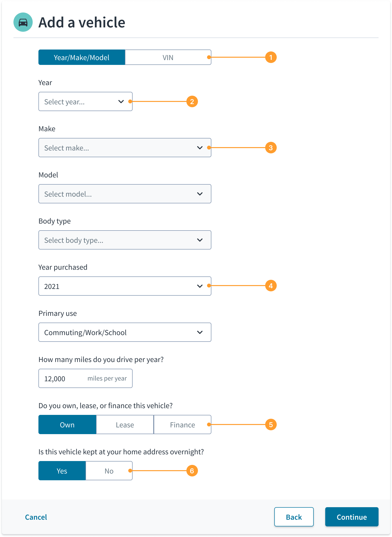Click the miles per year input field
The height and width of the screenshot is (537, 392).
point(86,378)
